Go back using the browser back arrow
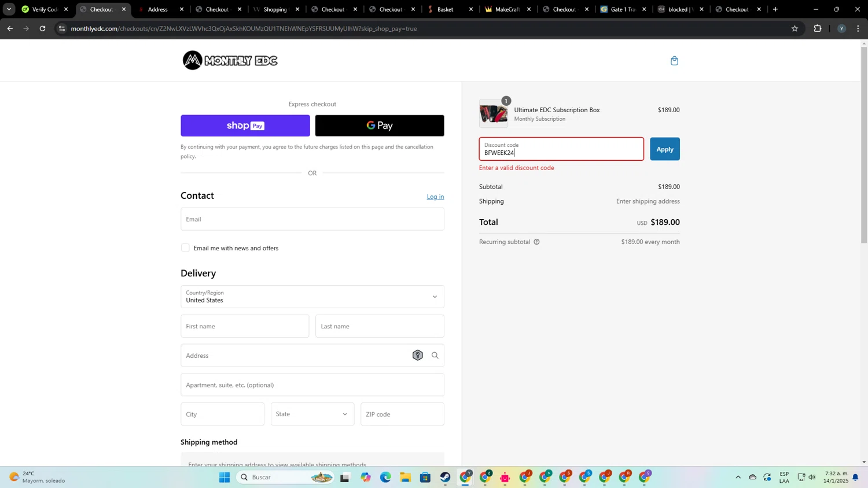This screenshot has width=868, height=488. tap(10, 28)
